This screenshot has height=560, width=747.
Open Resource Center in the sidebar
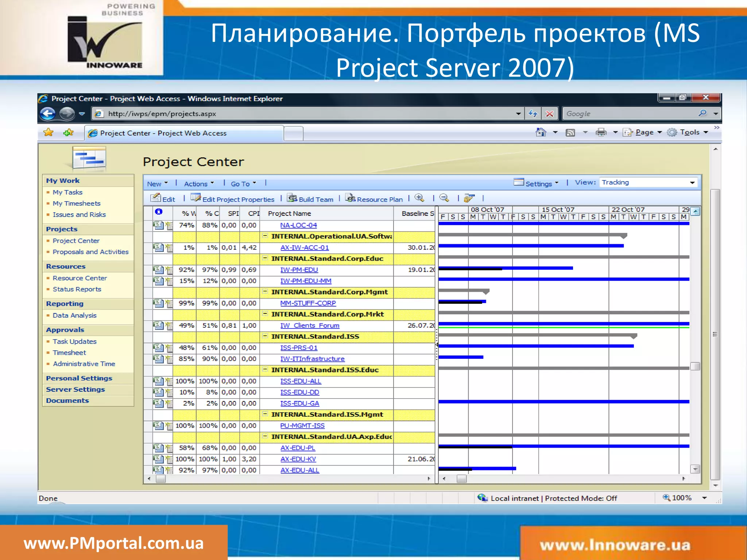[80, 278]
